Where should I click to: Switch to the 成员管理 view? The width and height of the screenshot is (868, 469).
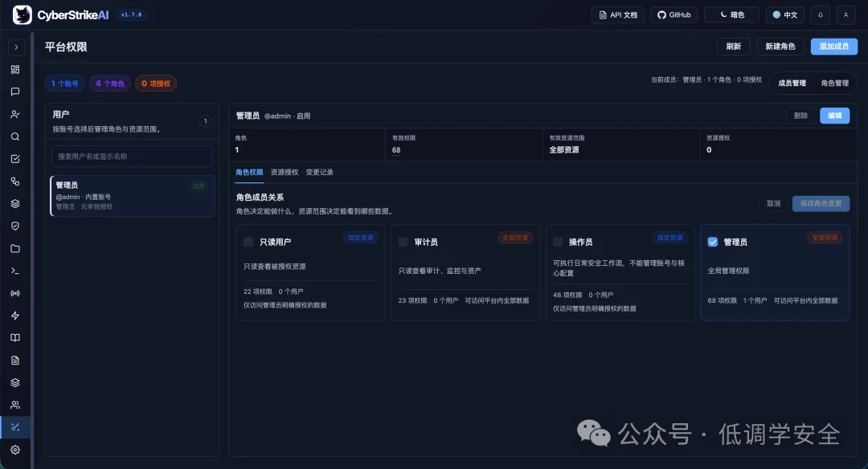pyautogui.click(x=792, y=84)
